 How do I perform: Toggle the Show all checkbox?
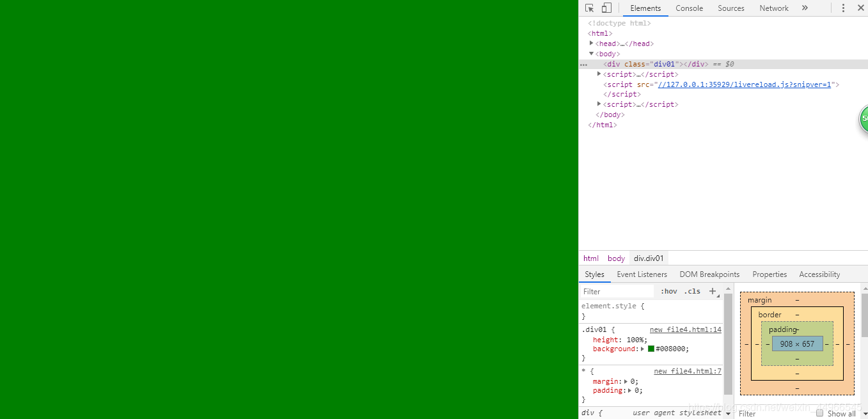click(819, 413)
